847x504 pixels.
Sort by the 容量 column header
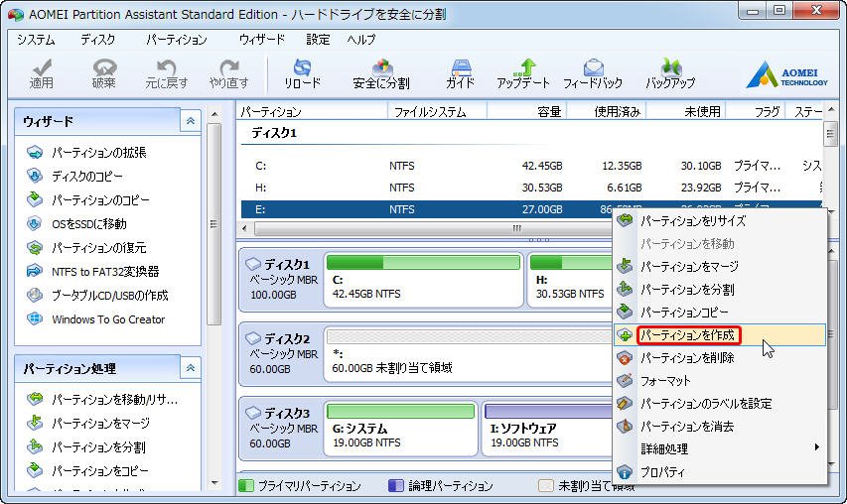(x=527, y=112)
